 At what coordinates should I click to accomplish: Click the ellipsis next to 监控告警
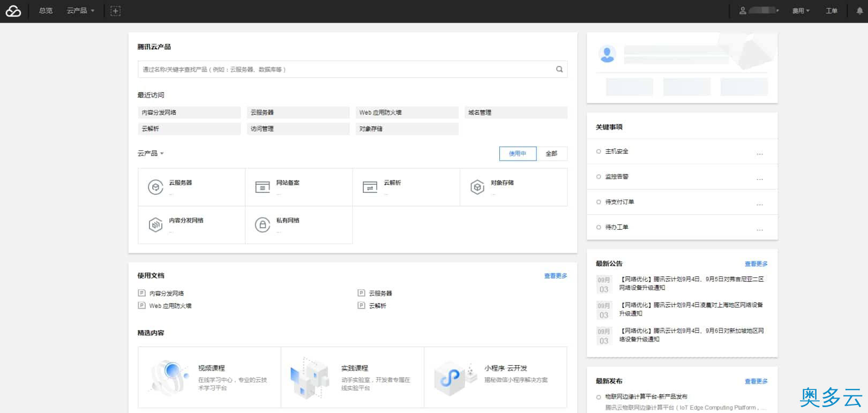coord(760,179)
